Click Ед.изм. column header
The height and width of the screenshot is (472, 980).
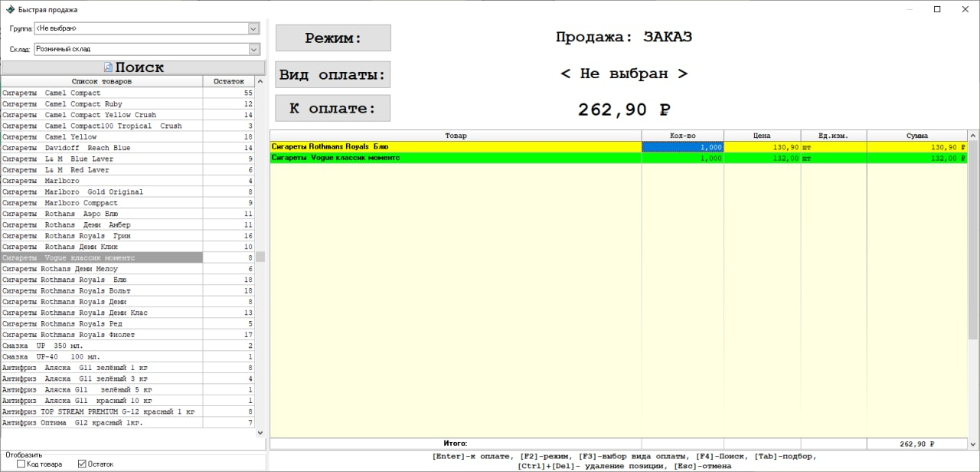[834, 136]
